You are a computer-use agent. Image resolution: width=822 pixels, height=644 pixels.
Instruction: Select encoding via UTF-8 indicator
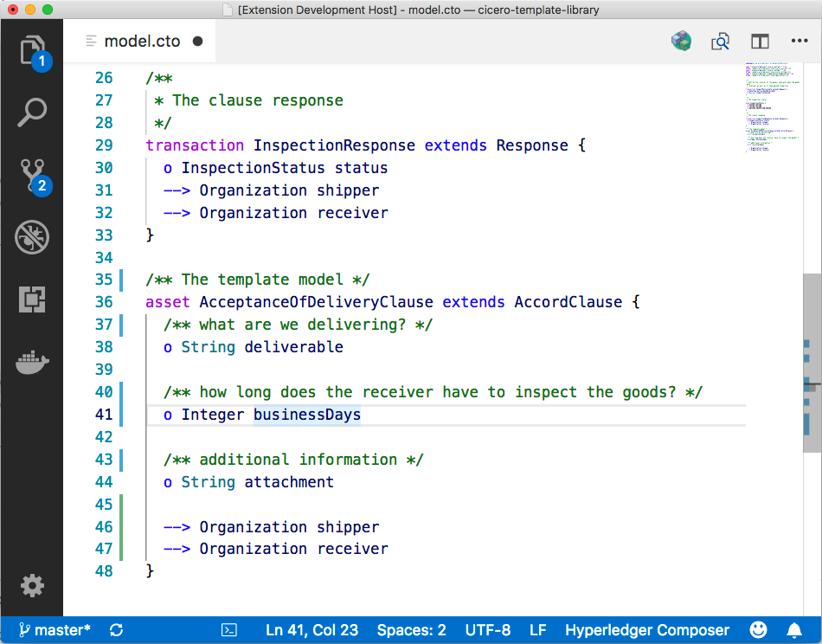[x=487, y=630]
